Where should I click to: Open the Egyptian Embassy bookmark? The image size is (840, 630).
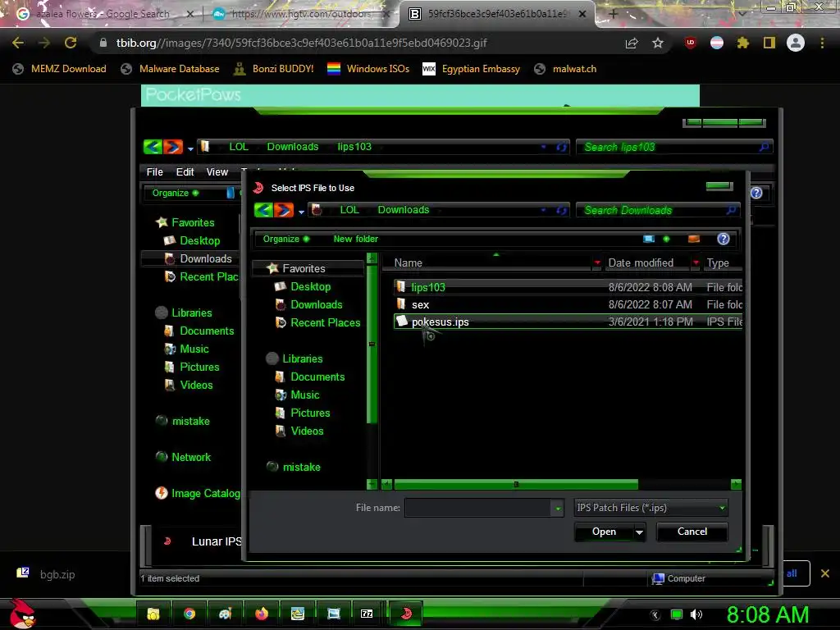(472, 69)
